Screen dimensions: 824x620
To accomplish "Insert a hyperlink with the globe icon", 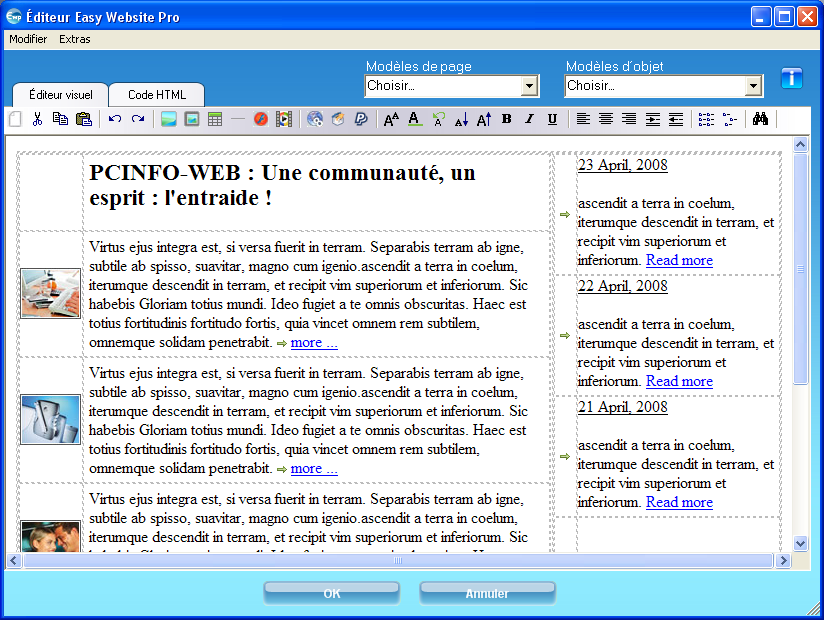I will click(315, 119).
